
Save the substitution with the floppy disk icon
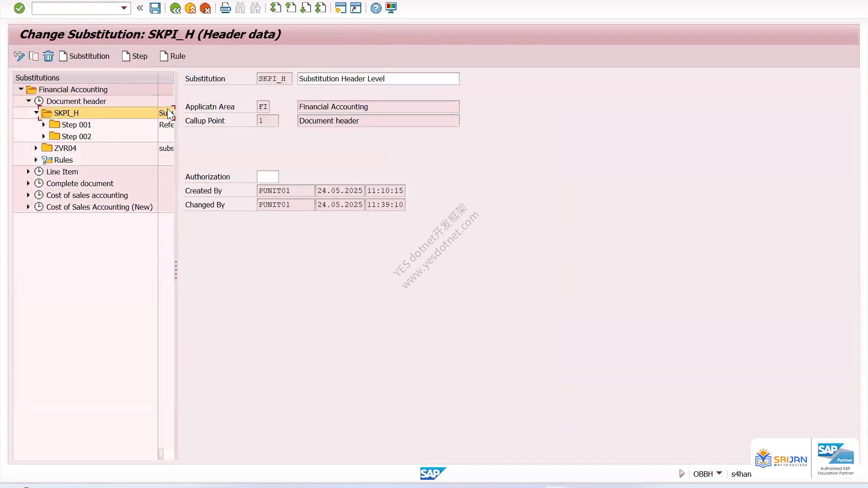tap(155, 8)
